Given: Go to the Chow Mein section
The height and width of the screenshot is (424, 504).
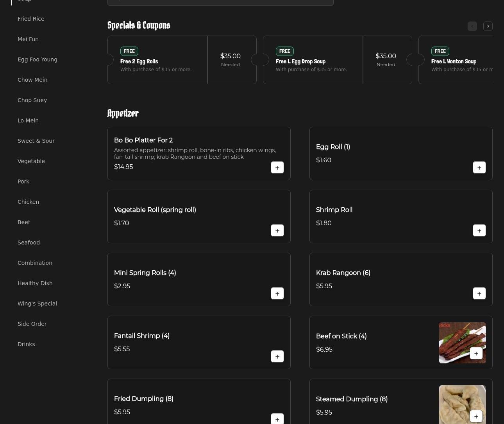Looking at the screenshot, I should click(32, 80).
